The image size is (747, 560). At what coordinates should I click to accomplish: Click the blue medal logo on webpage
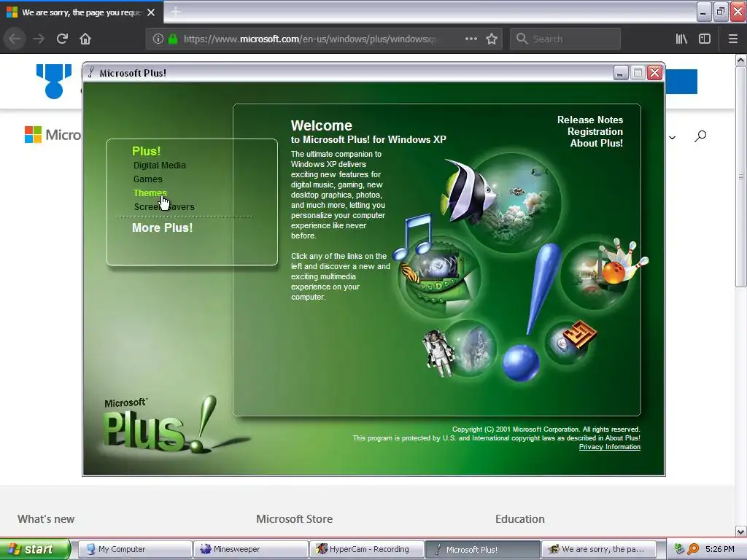(54, 82)
